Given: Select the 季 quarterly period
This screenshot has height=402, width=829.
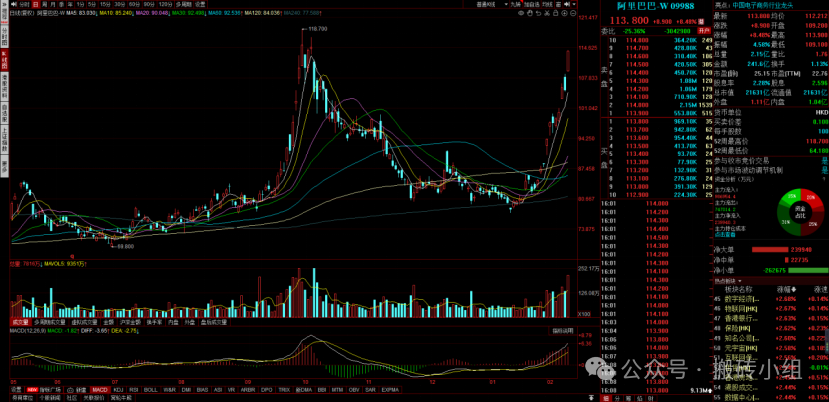Looking at the screenshot, I should point(61,4).
